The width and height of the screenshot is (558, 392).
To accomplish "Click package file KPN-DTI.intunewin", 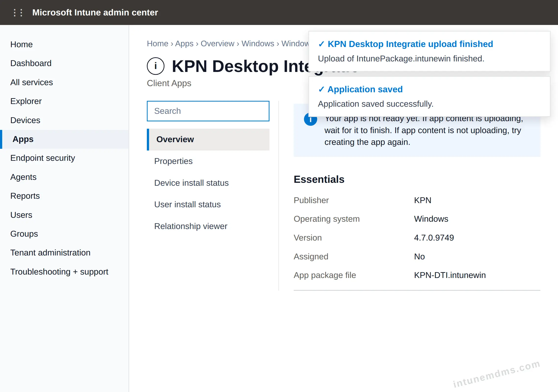I will (x=450, y=275).
